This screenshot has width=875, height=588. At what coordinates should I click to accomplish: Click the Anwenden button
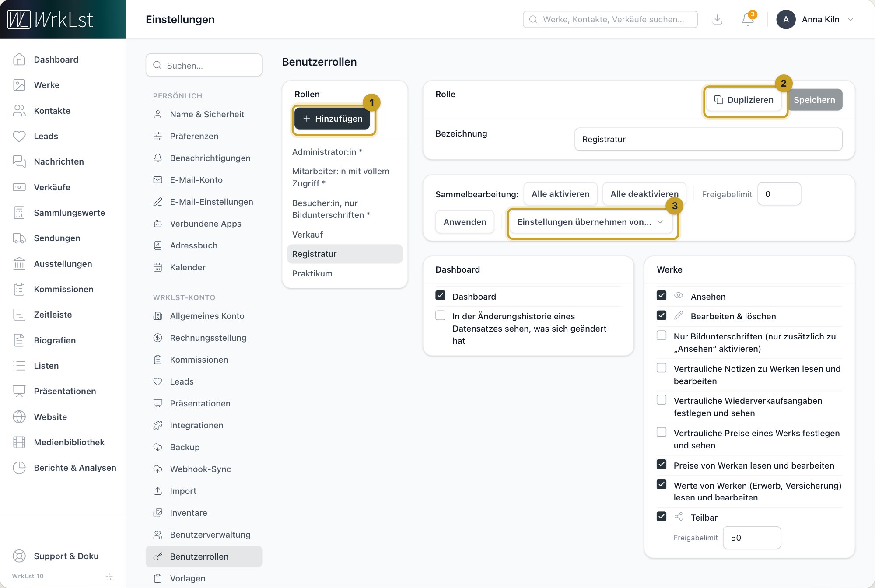point(465,222)
